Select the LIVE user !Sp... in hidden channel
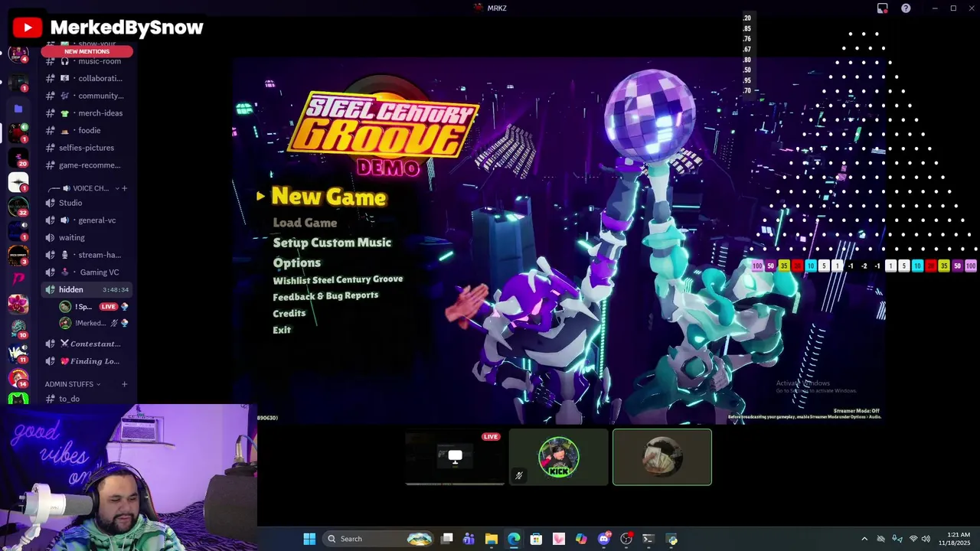The height and width of the screenshot is (551, 980). point(93,307)
